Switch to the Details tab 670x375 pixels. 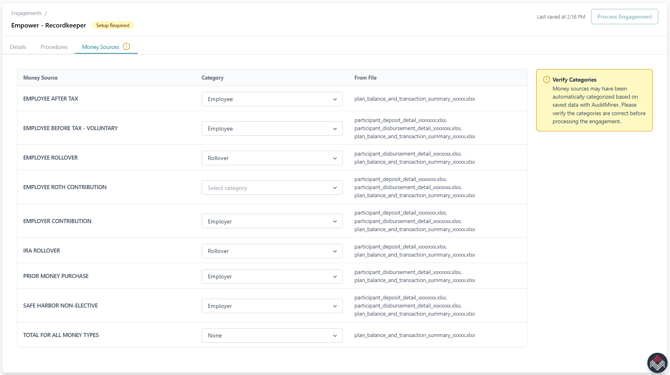tap(18, 47)
